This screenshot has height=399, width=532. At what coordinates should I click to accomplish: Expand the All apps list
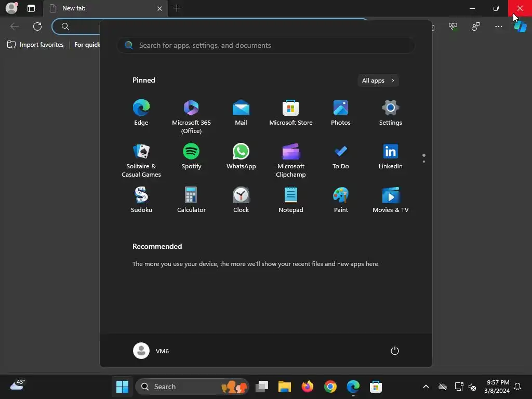tap(378, 81)
